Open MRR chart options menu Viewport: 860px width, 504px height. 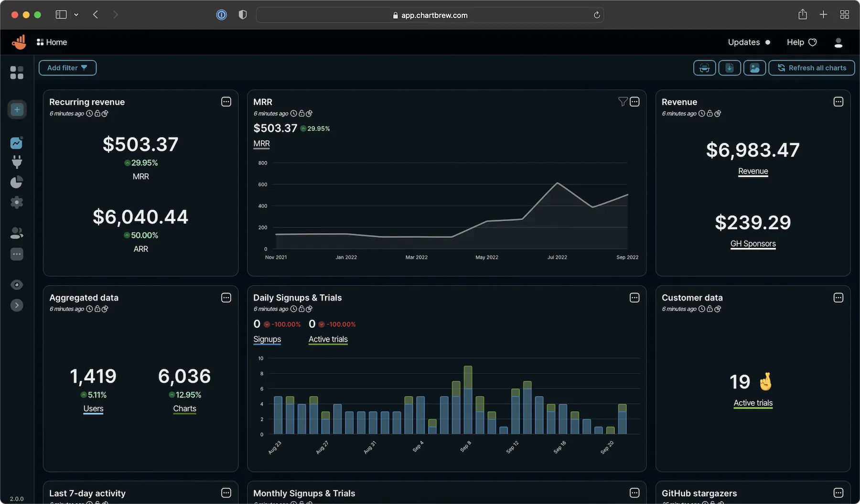[x=634, y=102]
